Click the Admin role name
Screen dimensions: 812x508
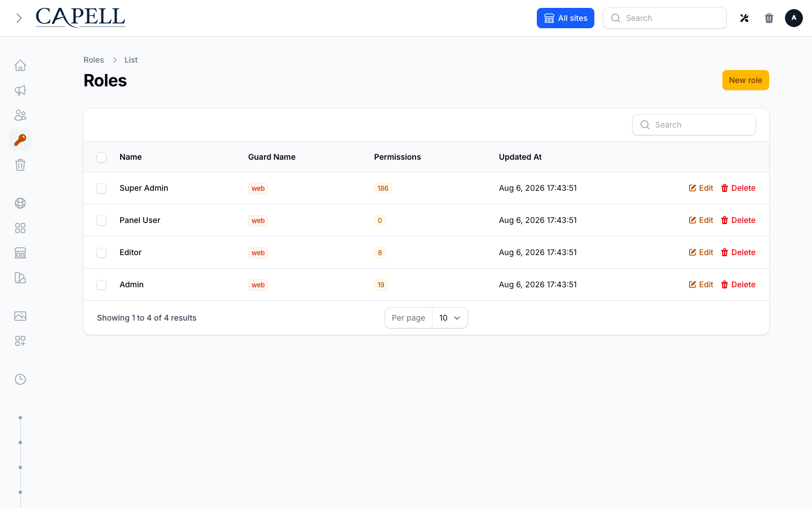131,284
